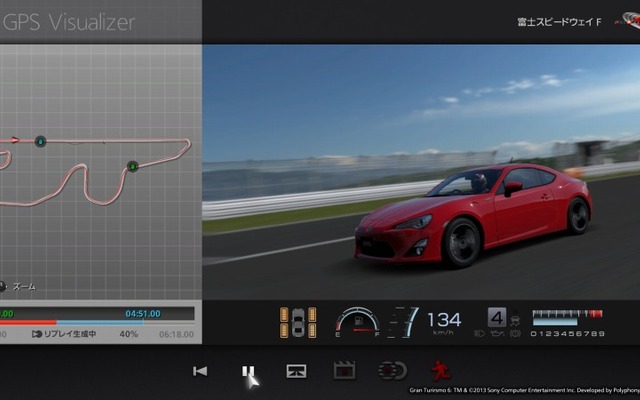This screenshot has height=400, width=640.
Task: Jump back to the replay start
Action: (200, 371)
